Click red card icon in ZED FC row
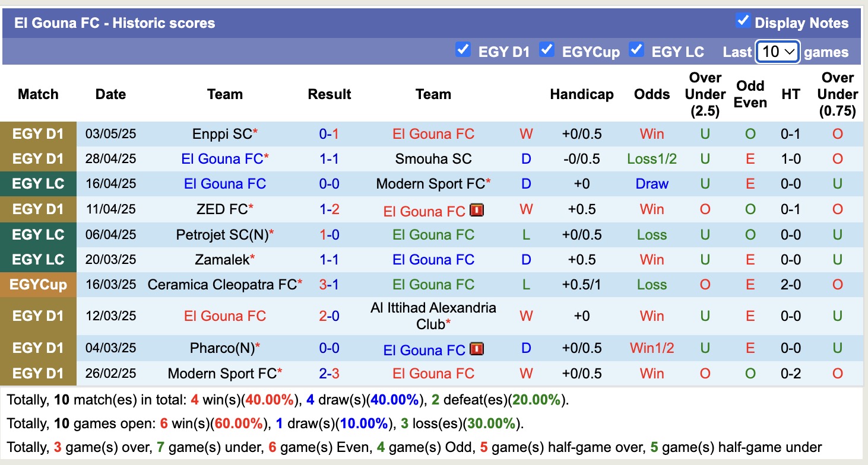This screenshot has height=465, width=868. coord(477,211)
